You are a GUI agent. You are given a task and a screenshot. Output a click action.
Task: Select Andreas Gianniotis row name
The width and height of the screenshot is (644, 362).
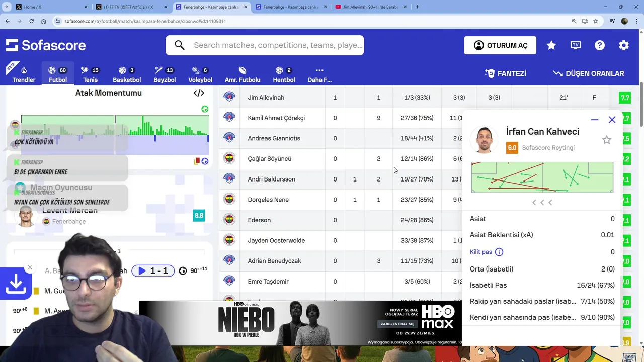[x=274, y=138]
